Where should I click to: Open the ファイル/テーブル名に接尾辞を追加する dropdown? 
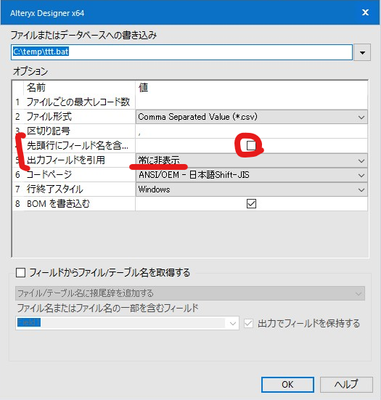(190, 293)
